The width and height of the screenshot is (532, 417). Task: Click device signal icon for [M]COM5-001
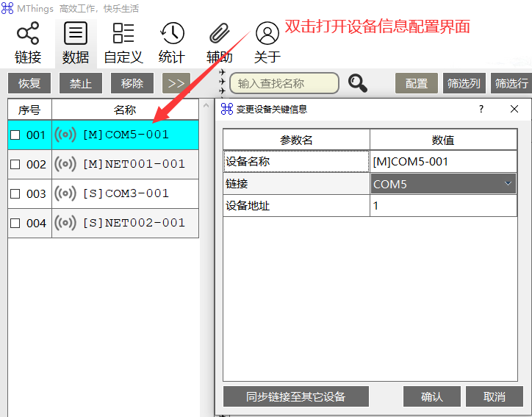point(65,135)
